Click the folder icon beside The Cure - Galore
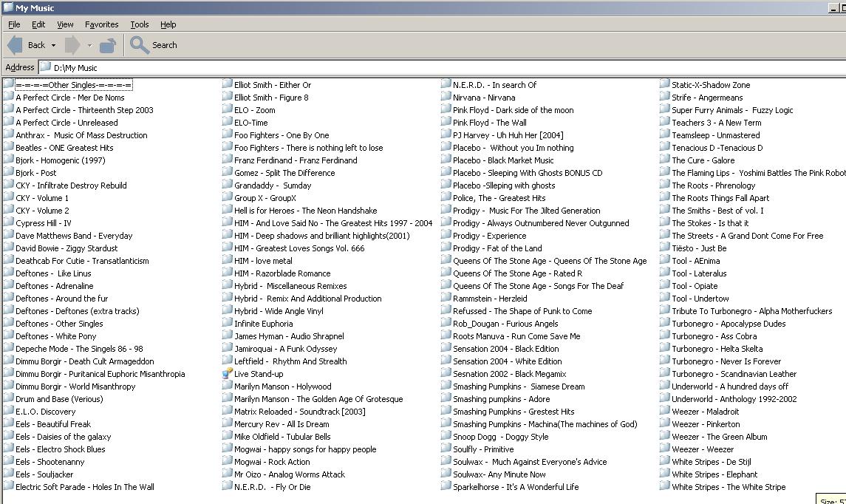846x504 pixels. pyautogui.click(x=665, y=160)
